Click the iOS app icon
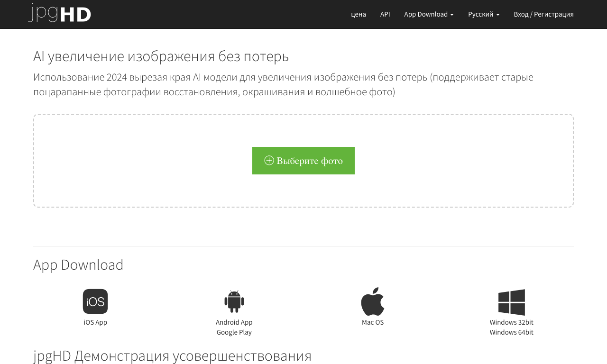607x364 pixels. [x=95, y=301]
